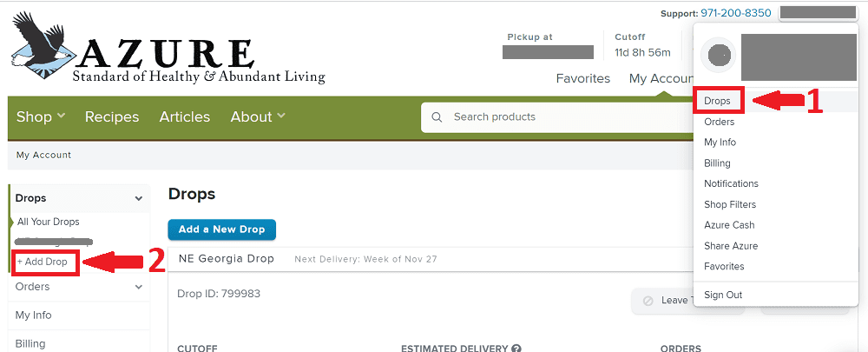868x352 pixels.
Task: Open the Favorites header link
Action: click(583, 79)
